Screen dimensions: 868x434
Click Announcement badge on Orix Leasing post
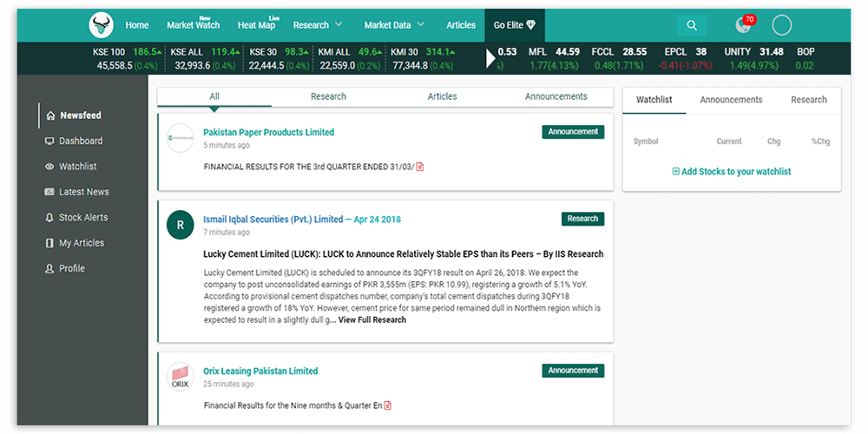573,371
